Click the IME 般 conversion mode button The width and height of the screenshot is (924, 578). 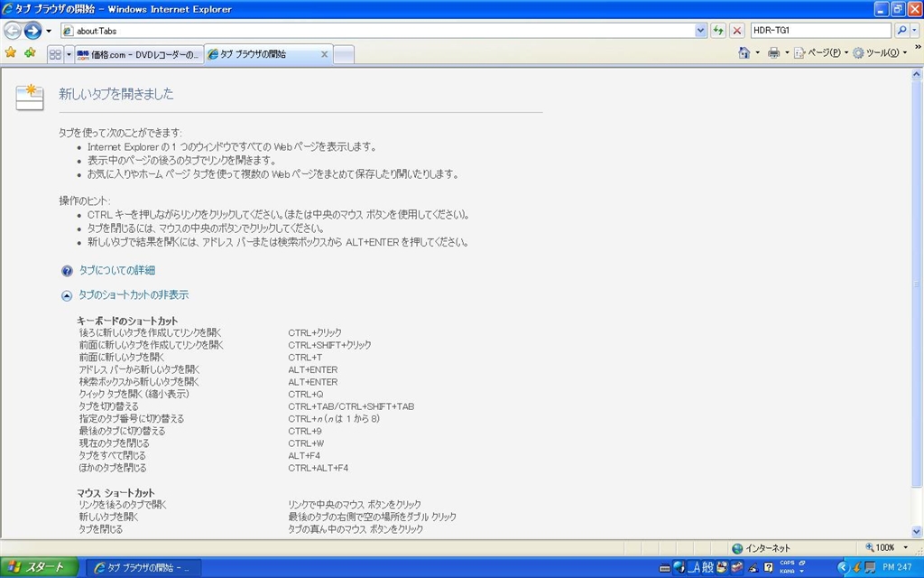[707, 567]
